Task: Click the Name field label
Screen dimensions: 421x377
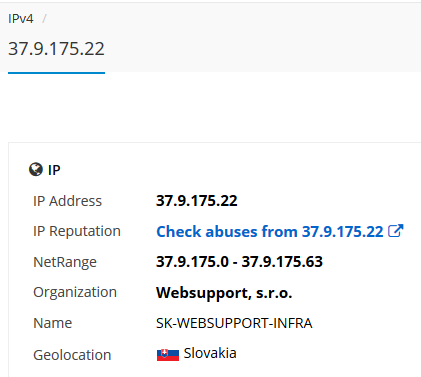Action: coord(53,323)
